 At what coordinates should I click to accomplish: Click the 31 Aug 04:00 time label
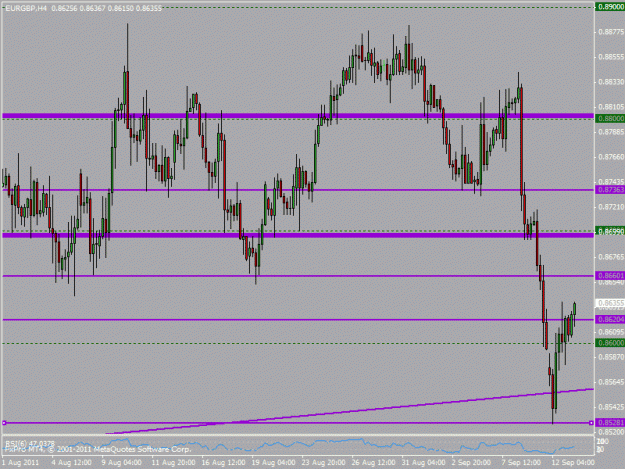[424, 463]
